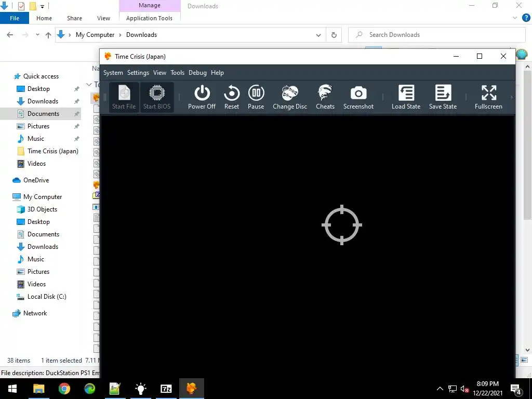Screen dimensions: 532x399
Task: Open the recent locations dropdown arrow
Action: [x=37, y=35]
